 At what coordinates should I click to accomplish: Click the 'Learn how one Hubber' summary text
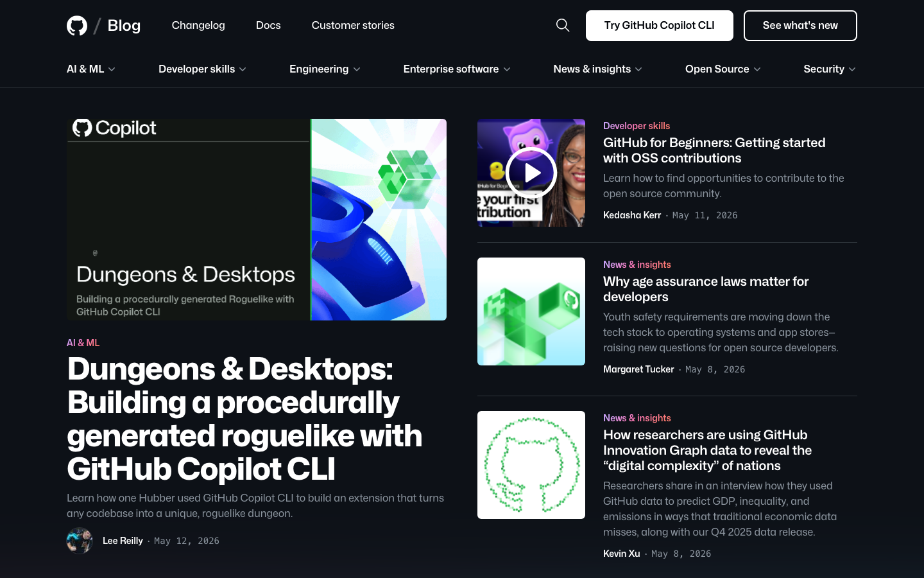click(255, 505)
